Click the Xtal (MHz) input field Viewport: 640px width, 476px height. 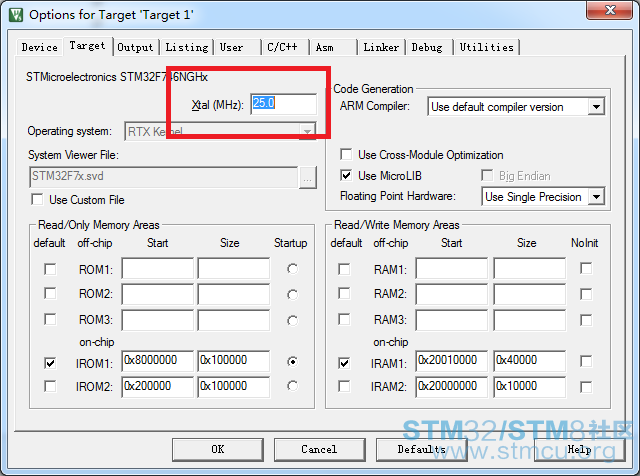(x=283, y=104)
